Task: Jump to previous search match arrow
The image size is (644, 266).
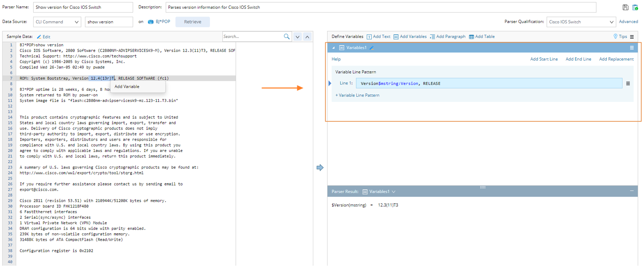Action: pyautogui.click(x=307, y=37)
